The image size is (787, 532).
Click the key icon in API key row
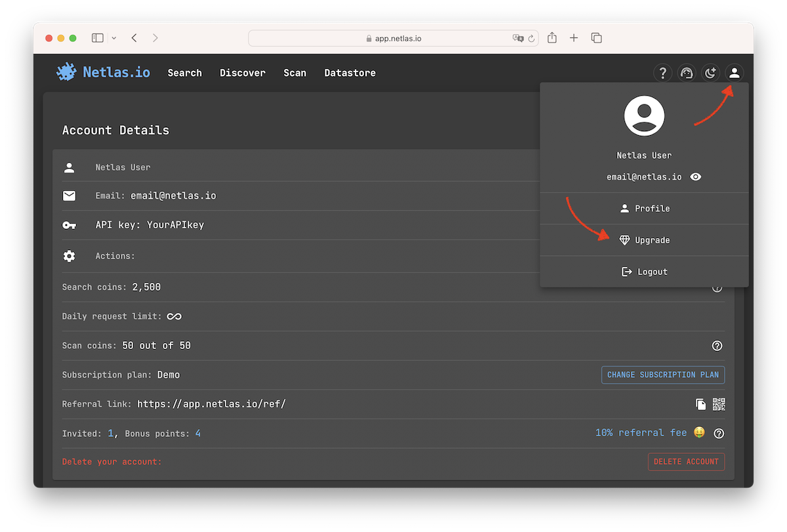tap(69, 225)
